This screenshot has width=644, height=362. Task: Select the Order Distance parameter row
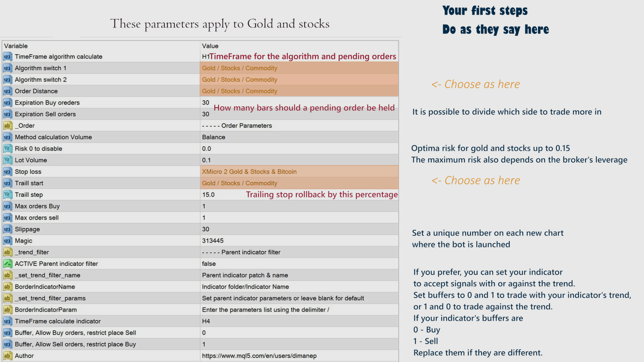click(x=36, y=91)
